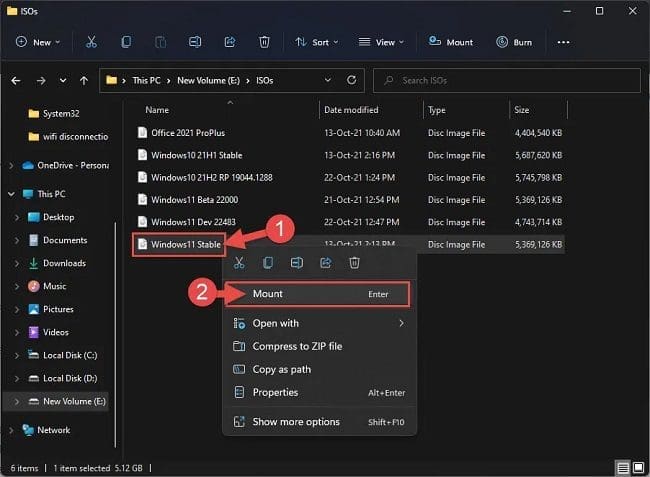650x477 pixels.
Task: Select Local Disk (C:) in the sidebar
Action: (62, 356)
